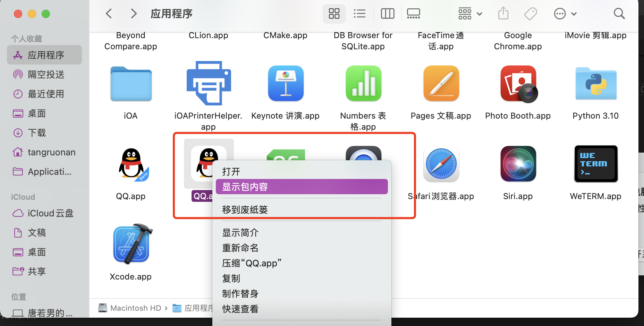644x326 pixels.
Task: Open Applicati... folder in sidebar
Action: [x=44, y=171]
